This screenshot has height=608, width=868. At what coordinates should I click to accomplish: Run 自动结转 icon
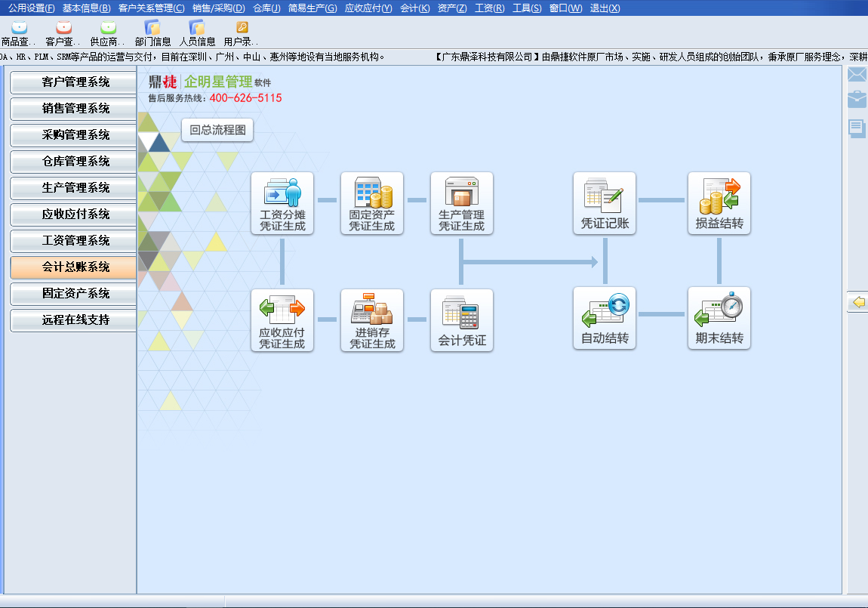pyautogui.click(x=604, y=317)
